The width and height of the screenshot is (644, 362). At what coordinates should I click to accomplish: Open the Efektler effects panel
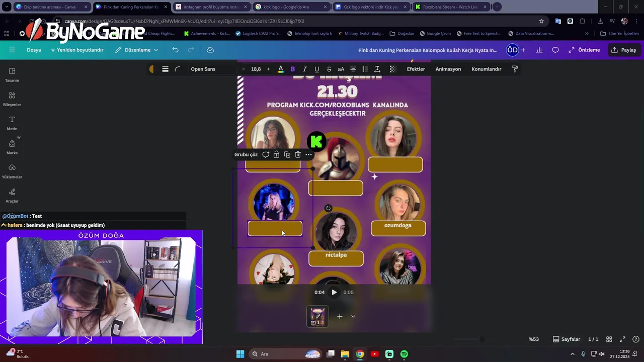416,69
